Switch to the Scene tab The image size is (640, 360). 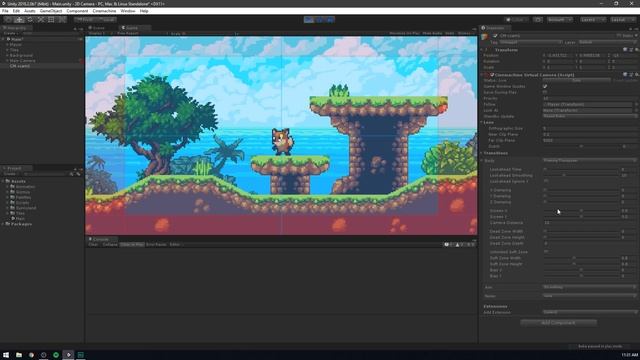click(x=98, y=28)
